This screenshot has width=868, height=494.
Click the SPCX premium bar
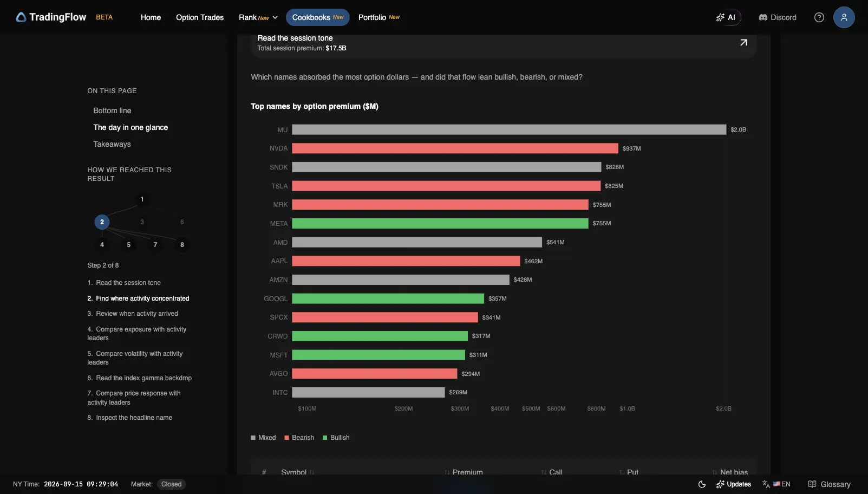pos(385,317)
